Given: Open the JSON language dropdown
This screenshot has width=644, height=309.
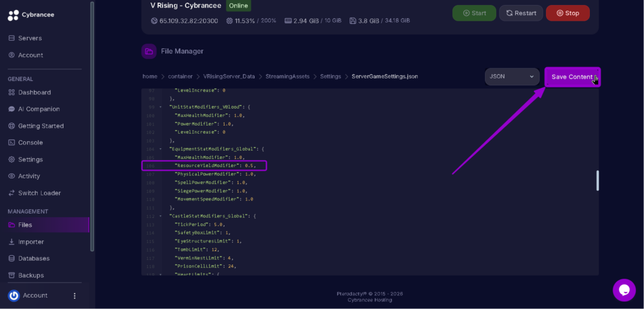Looking at the screenshot, I should (512, 77).
